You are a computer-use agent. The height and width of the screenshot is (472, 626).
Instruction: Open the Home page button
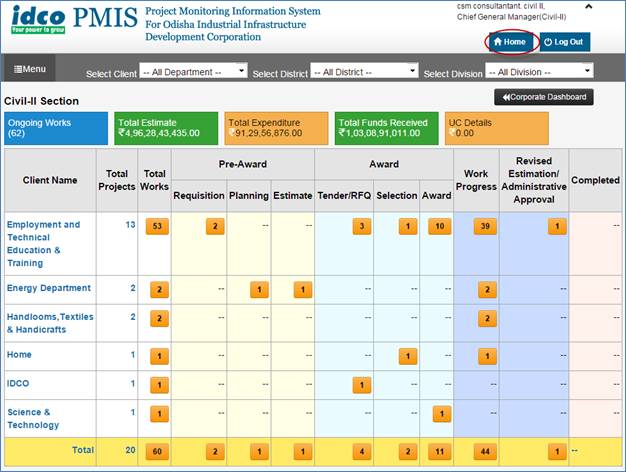(510, 42)
